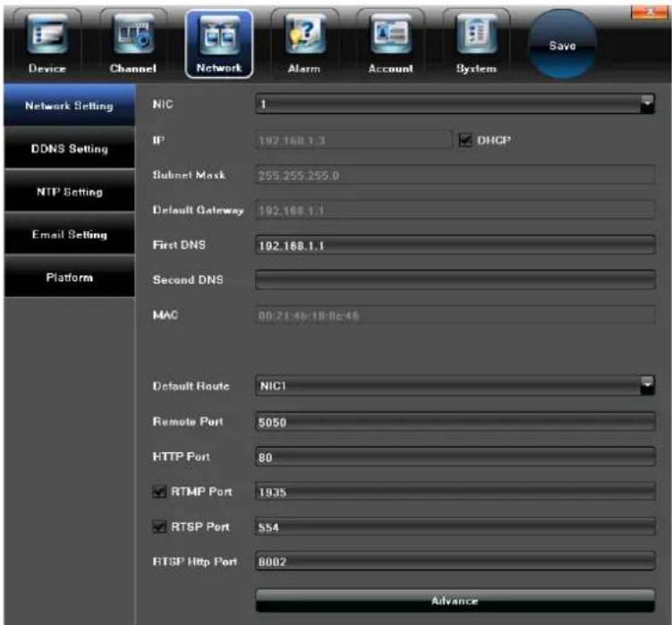The height and width of the screenshot is (625, 672).
Task: Open the Alarm settings icon
Action: [x=304, y=44]
